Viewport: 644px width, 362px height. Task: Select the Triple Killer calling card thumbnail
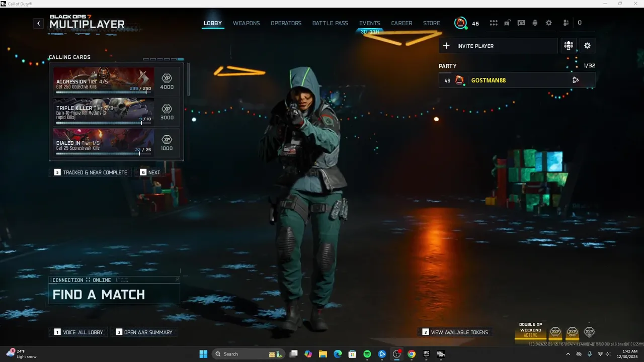click(104, 111)
